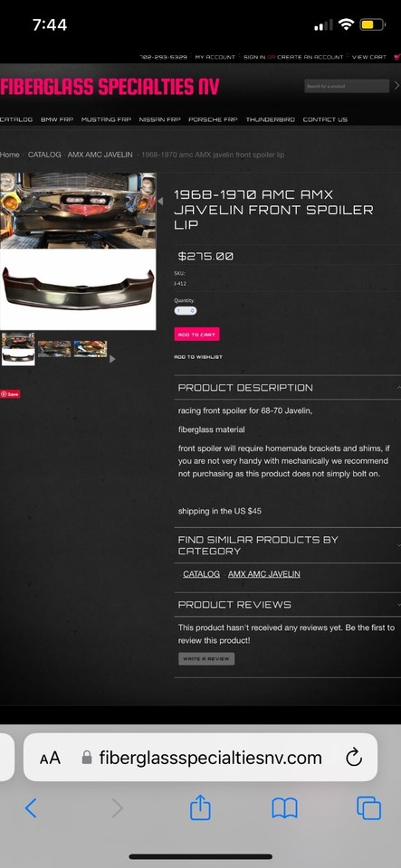
Task: Advance thumbnails with the right arrow
Action: coord(112,359)
